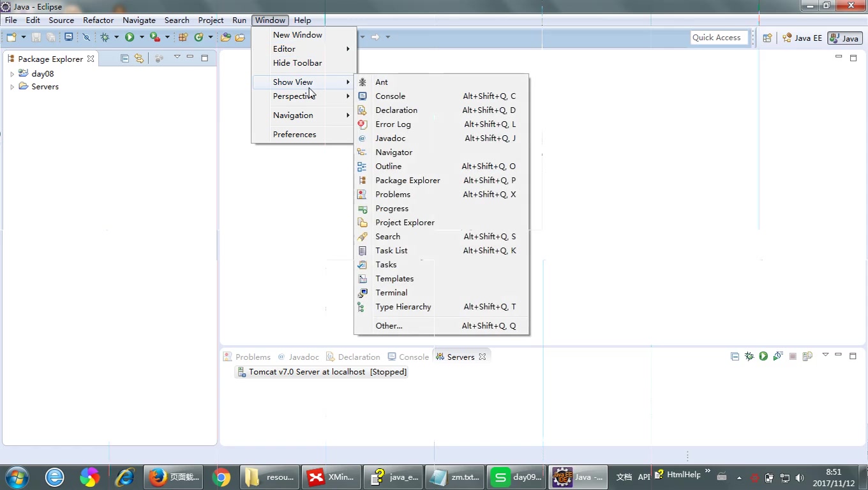Choose Search in Show View submenu
Viewport: 868px width, 490px height.
pos(441,237)
